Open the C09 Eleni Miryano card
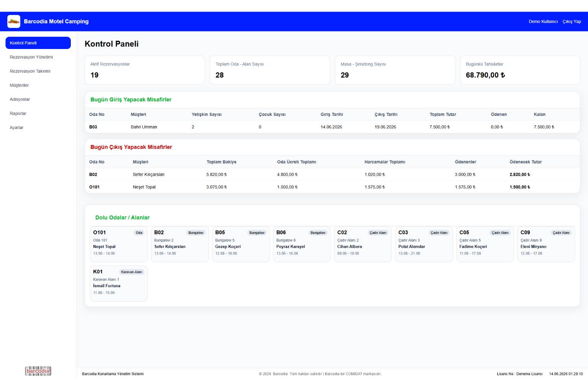This screenshot has height=392, width=588. (x=546, y=244)
